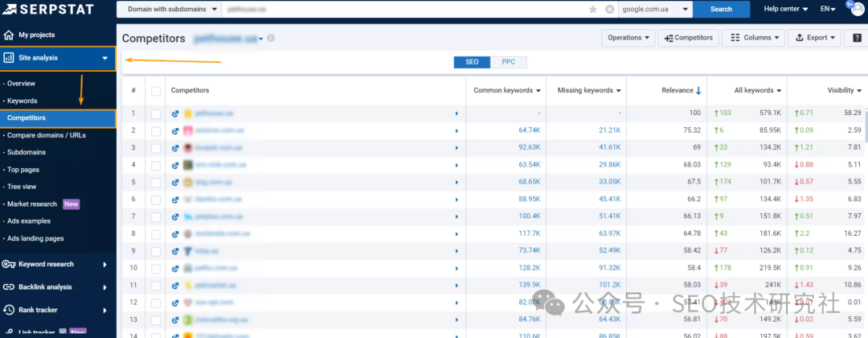Click the Export button
The image size is (868, 338).
click(813, 38)
